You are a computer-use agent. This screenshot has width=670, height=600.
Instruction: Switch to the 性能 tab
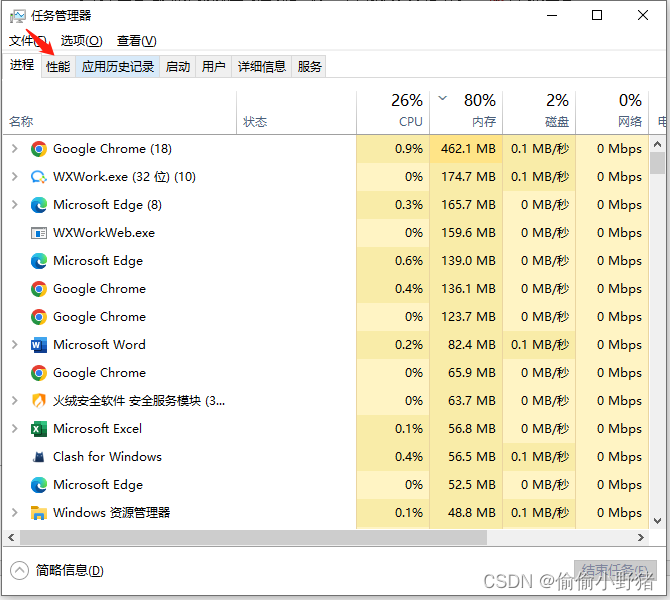pyautogui.click(x=58, y=67)
